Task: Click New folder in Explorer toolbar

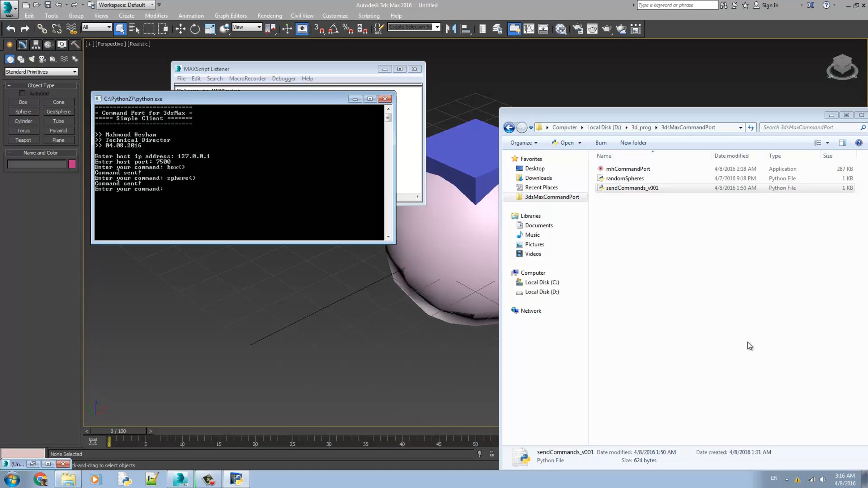Action: click(633, 143)
